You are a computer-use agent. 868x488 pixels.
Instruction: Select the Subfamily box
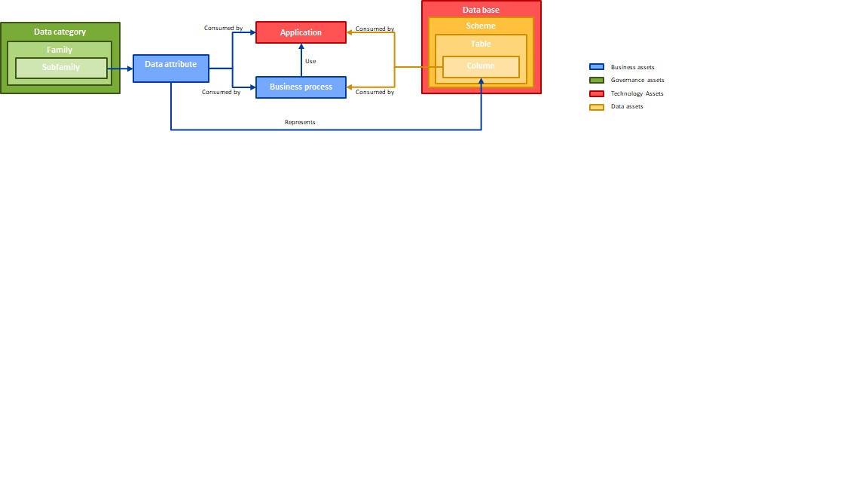pyautogui.click(x=61, y=68)
